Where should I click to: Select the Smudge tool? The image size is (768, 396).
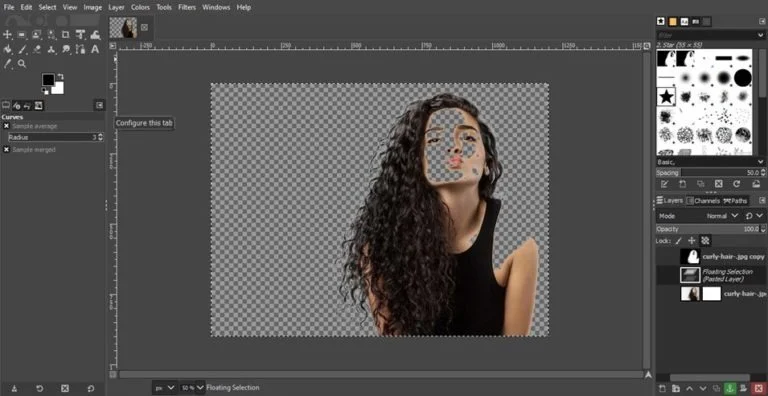[x=66, y=49]
